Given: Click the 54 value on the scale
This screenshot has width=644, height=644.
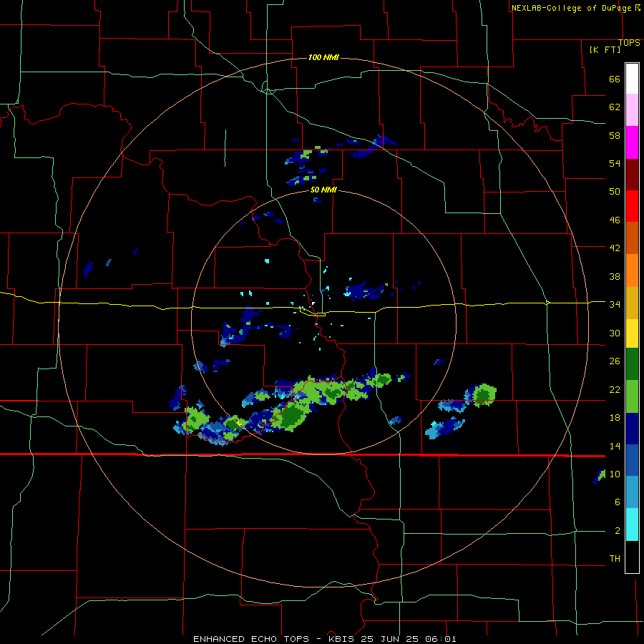Looking at the screenshot, I should click(615, 163).
